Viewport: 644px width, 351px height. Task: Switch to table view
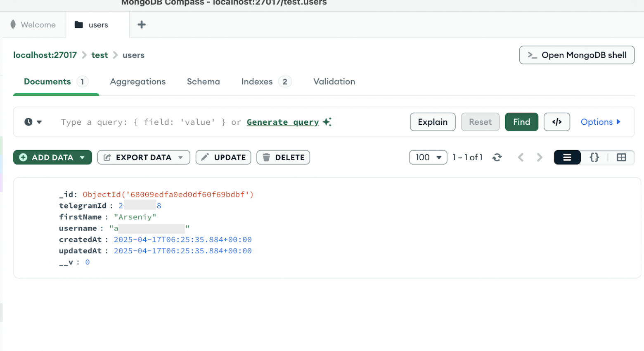pos(621,157)
